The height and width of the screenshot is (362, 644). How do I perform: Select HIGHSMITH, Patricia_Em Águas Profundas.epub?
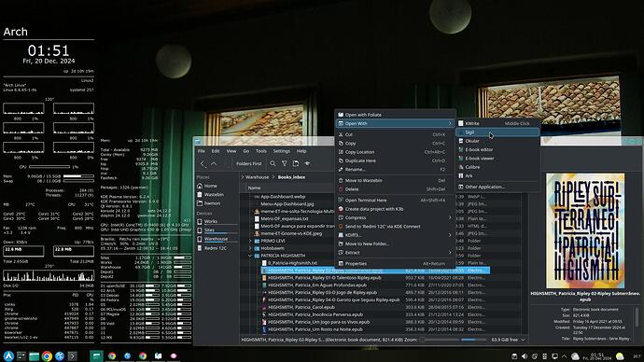(x=317, y=285)
